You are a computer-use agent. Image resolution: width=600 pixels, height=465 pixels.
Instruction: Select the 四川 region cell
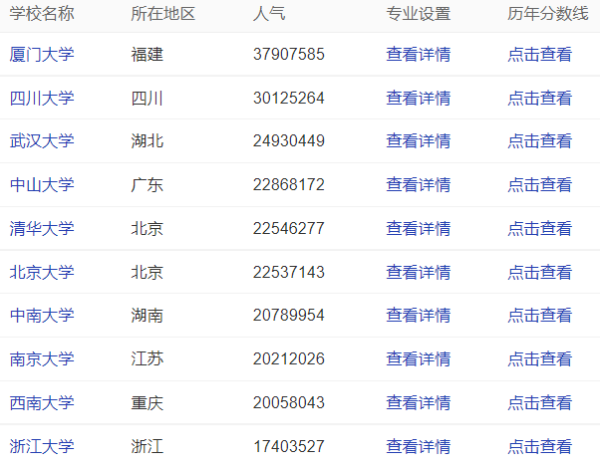tap(147, 98)
